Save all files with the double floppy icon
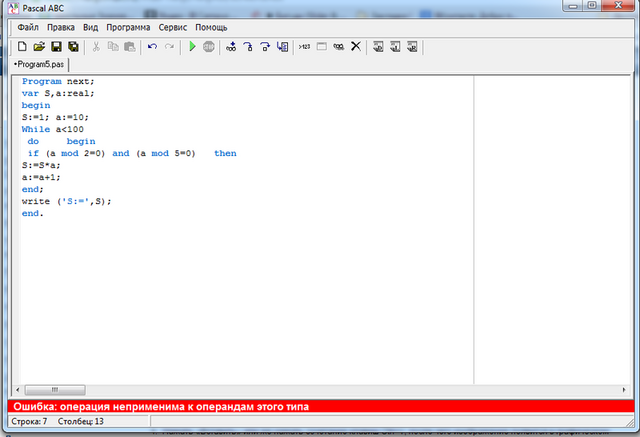This screenshot has width=640, height=437. (x=73, y=47)
